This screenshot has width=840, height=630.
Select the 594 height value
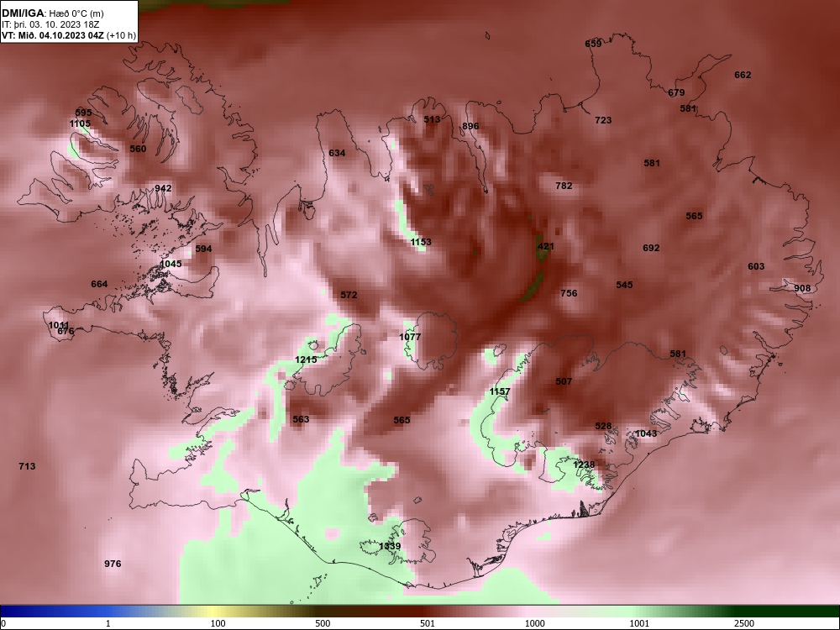pos(203,249)
